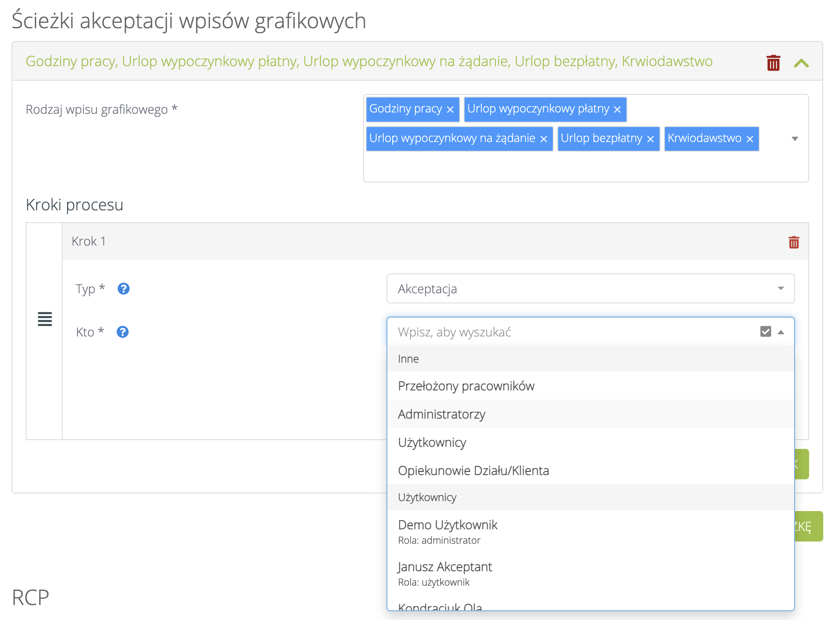Remove the Godziny pracy tag
The height and width of the screenshot is (620, 840).
pyautogui.click(x=450, y=109)
